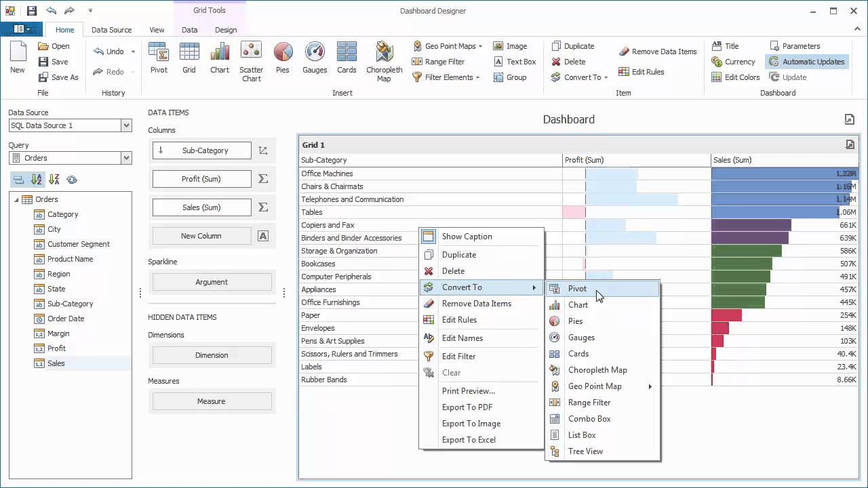Viewport: 868px width, 488px height.
Task: Click the hidden Dimension placeholder
Action: 212,355
